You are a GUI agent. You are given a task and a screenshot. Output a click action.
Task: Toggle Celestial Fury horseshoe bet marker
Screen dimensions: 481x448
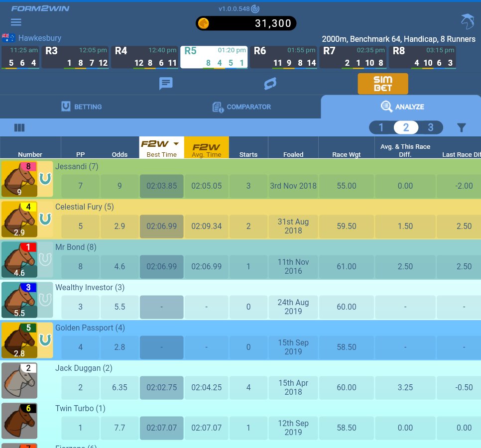tap(45, 219)
